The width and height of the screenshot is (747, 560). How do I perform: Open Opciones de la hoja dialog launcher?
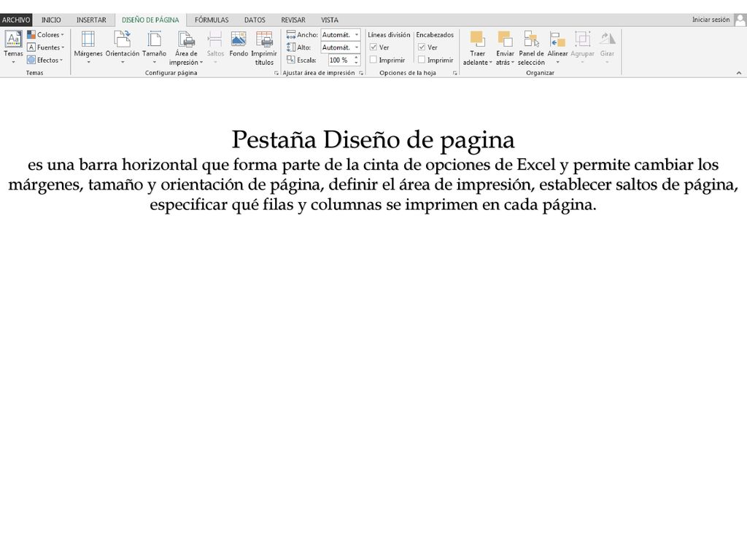point(455,74)
